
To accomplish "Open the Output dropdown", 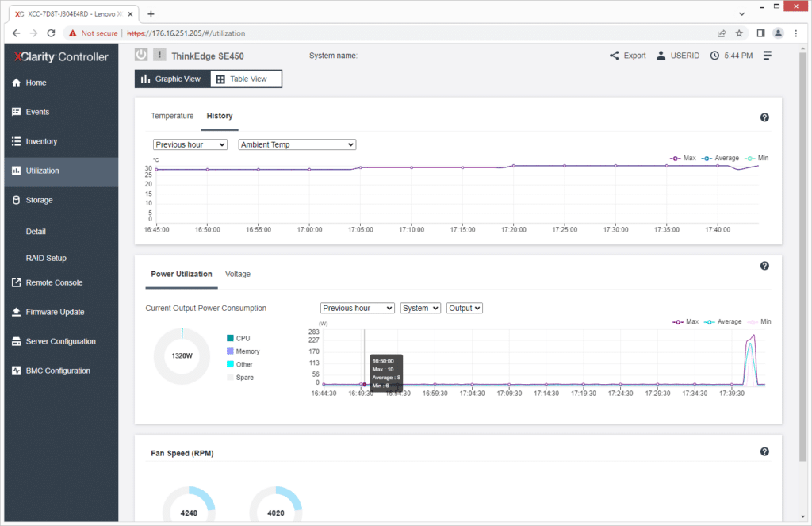I will pos(464,308).
